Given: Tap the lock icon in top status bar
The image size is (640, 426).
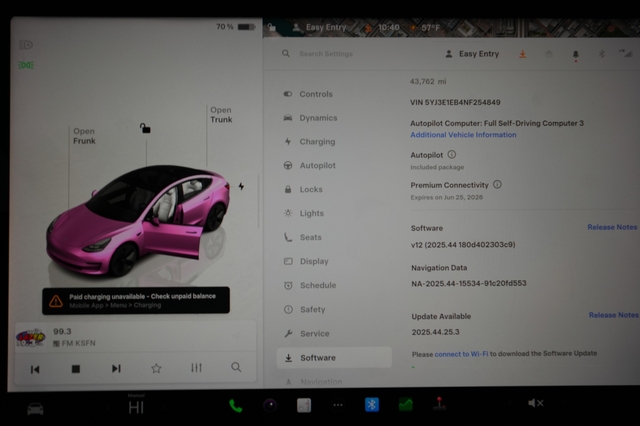Looking at the screenshot, I should 271,27.
